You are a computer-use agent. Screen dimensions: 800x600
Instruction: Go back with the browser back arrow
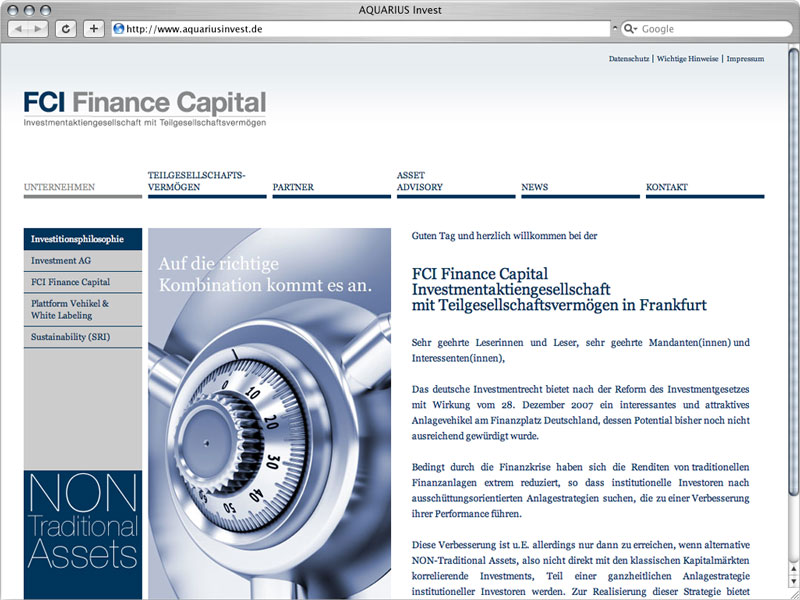(x=18, y=29)
